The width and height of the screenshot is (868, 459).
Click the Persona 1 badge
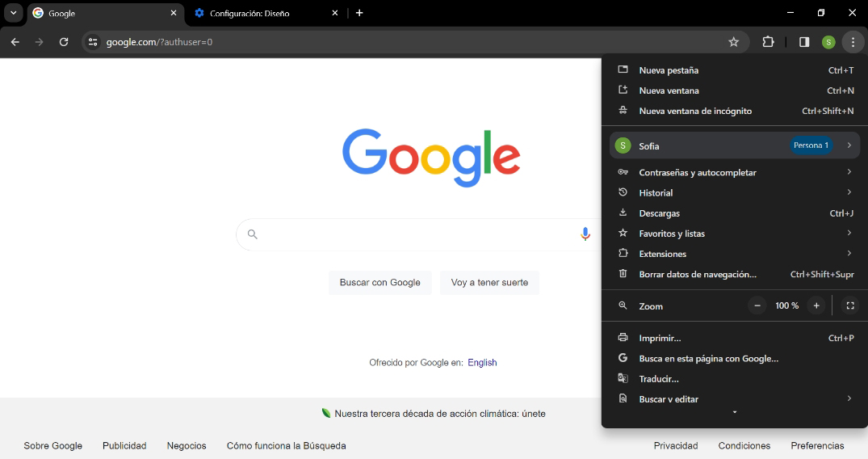click(x=811, y=145)
